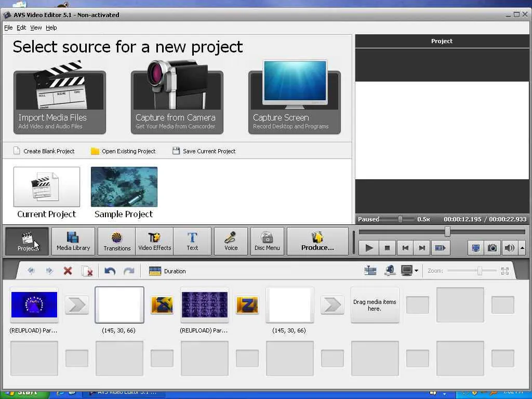Switch to timeline view icon
Image resolution: width=532 pixels, height=399 pixels.
[x=370, y=270]
